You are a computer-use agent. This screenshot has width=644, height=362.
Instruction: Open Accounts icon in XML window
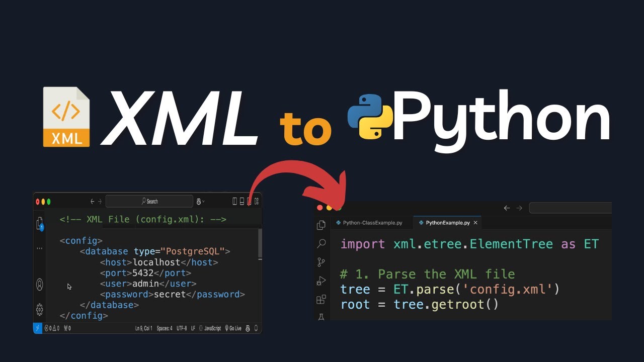tap(40, 285)
